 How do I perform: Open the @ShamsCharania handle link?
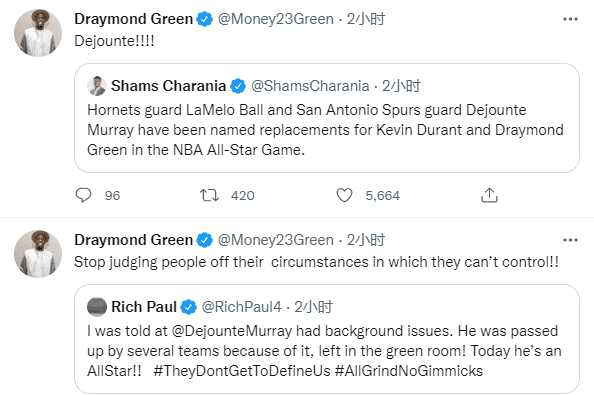click(x=310, y=86)
